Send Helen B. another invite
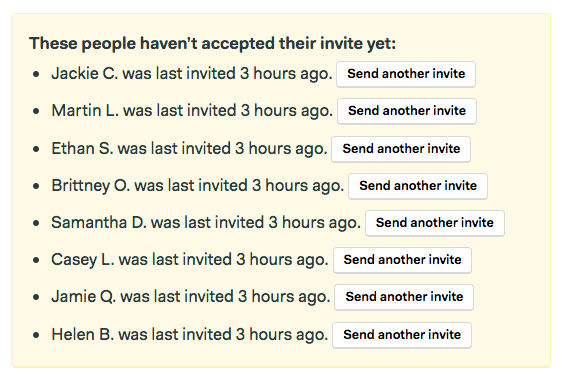This screenshot has height=381, width=562. 402,335
